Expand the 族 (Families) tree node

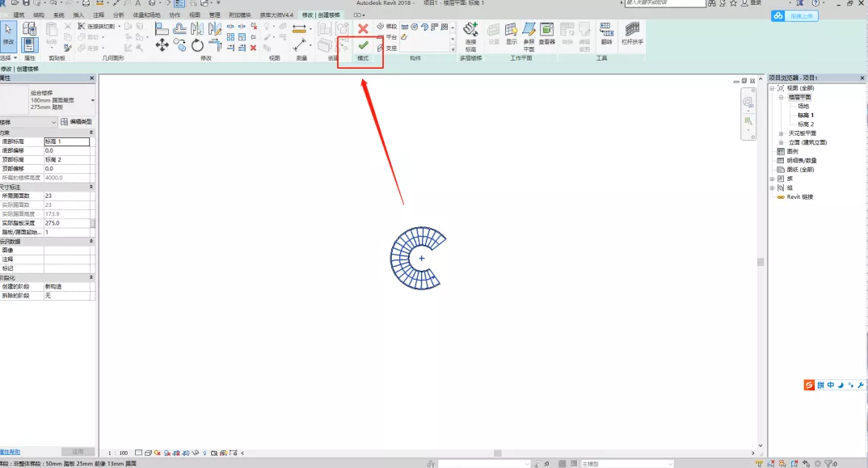point(772,179)
